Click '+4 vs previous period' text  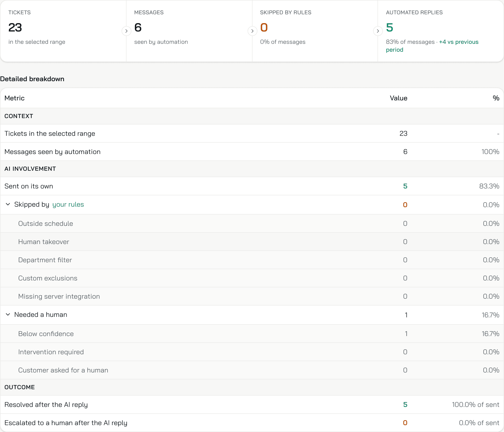432,46
